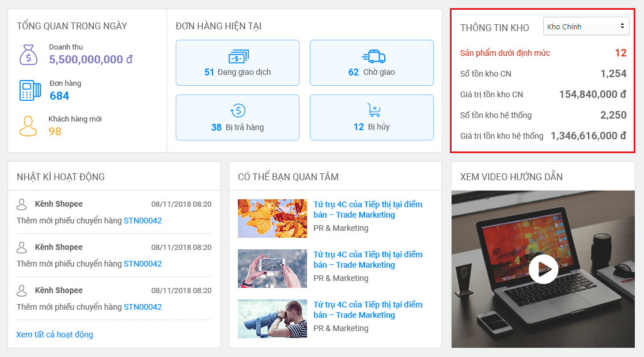Click the value 154,840,000 đ
Image resolution: width=644 pixels, height=357 pixels.
click(593, 94)
